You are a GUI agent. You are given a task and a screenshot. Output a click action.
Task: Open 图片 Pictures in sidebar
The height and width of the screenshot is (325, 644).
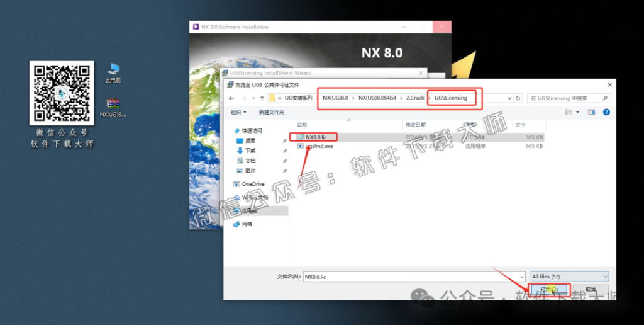247,170
